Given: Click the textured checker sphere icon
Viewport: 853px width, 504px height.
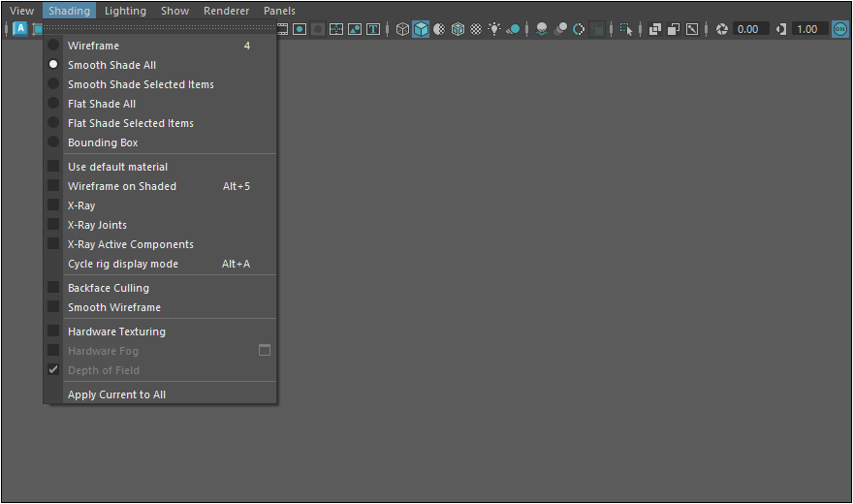Looking at the screenshot, I should 476,29.
